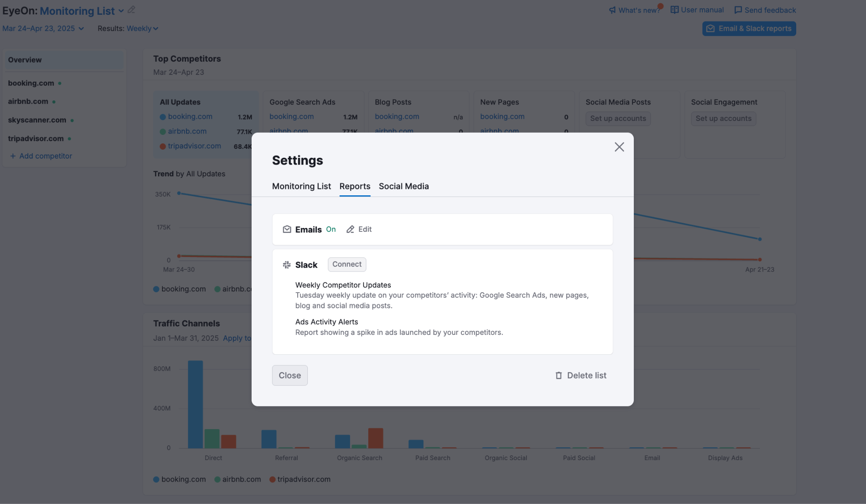Close the Settings dialog with the X
The height and width of the screenshot is (504, 866).
(619, 147)
